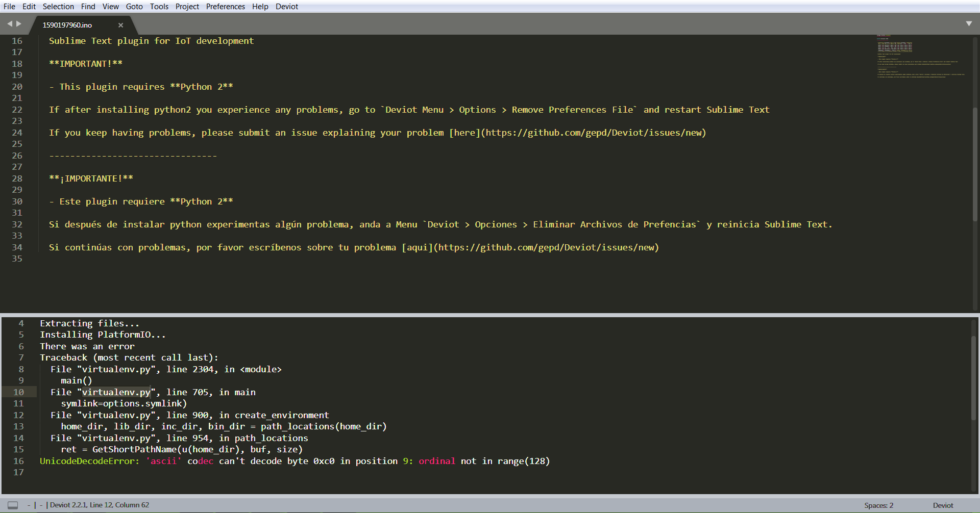
Task: Click the minimap code overview
Action: coord(921,57)
